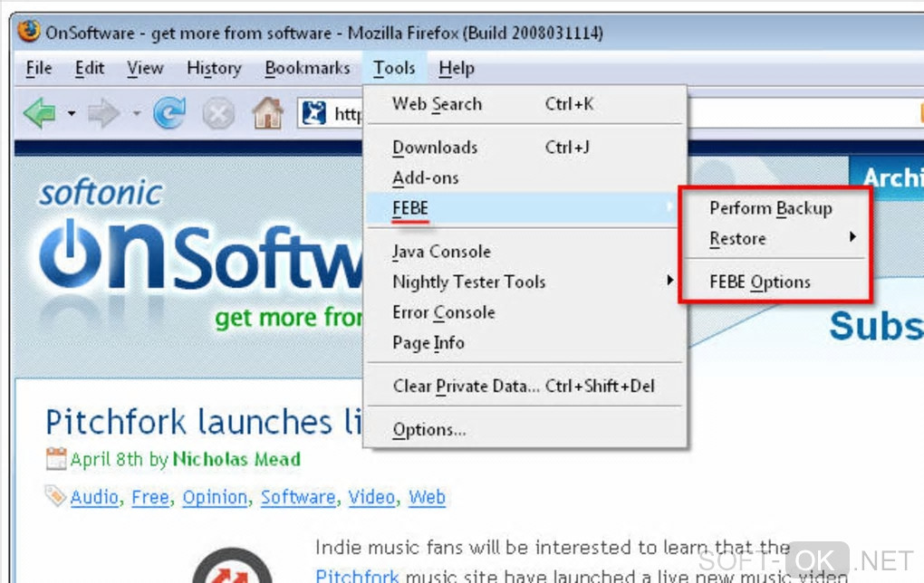Choose Page Info from Tools menu

point(525,343)
